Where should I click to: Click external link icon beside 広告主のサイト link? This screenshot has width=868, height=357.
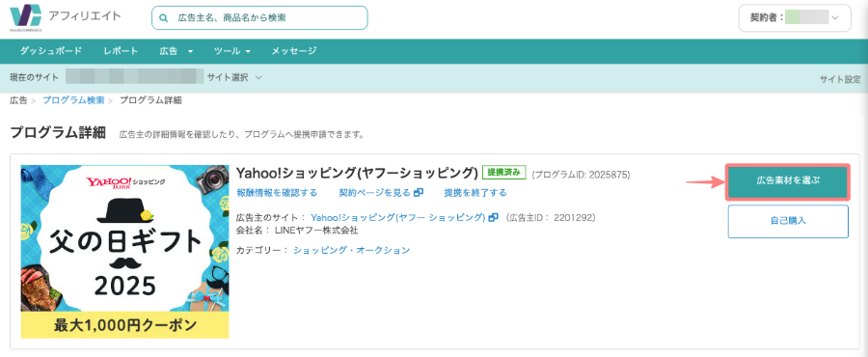(493, 217)
